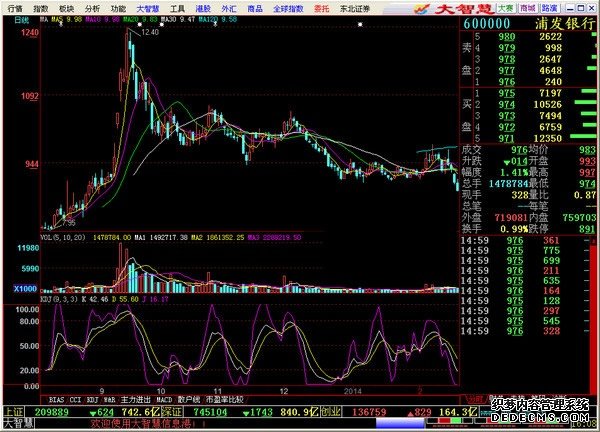Click the 上证 index label
The width and height of the screenshot is (600, 432).
tap(13, 412)
